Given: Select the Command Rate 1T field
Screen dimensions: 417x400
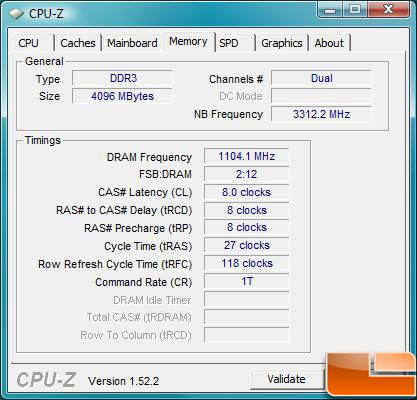Looking at the screenshot, I should [x=246, y=281].
